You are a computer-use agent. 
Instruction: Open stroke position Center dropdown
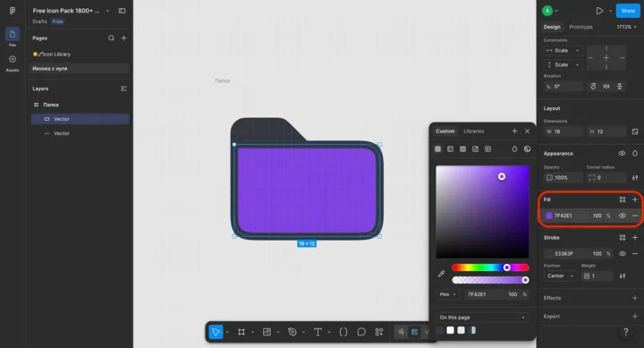click(x=560, y=276)
